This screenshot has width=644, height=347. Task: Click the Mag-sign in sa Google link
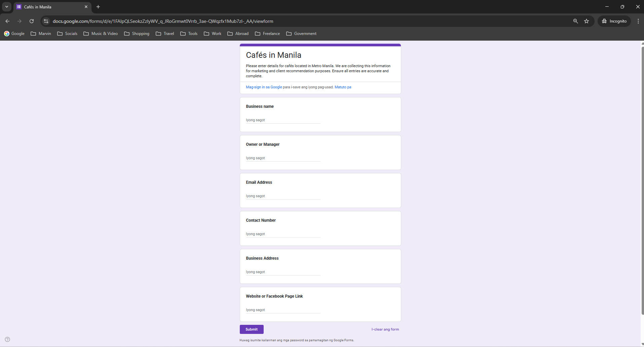(x=264, y=87)
